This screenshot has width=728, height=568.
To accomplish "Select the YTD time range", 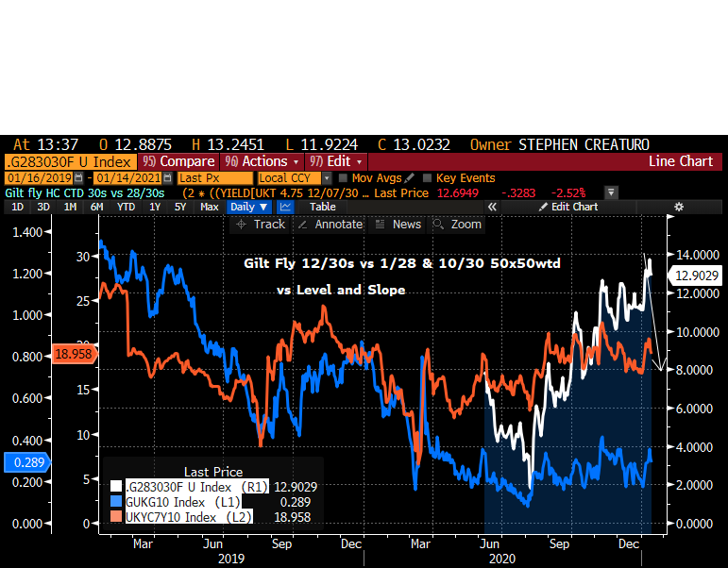I will point(126,207).
